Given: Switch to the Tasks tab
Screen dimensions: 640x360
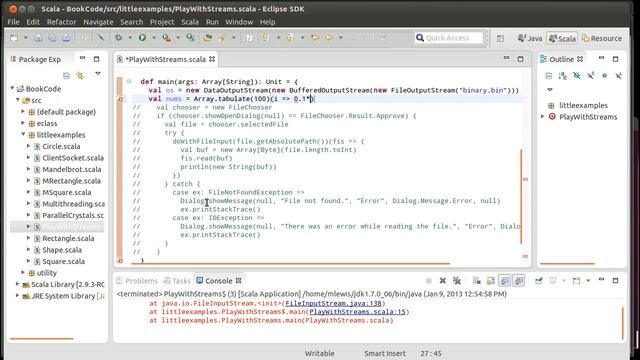Looking at the screenshot, I should tap(177, 281).
